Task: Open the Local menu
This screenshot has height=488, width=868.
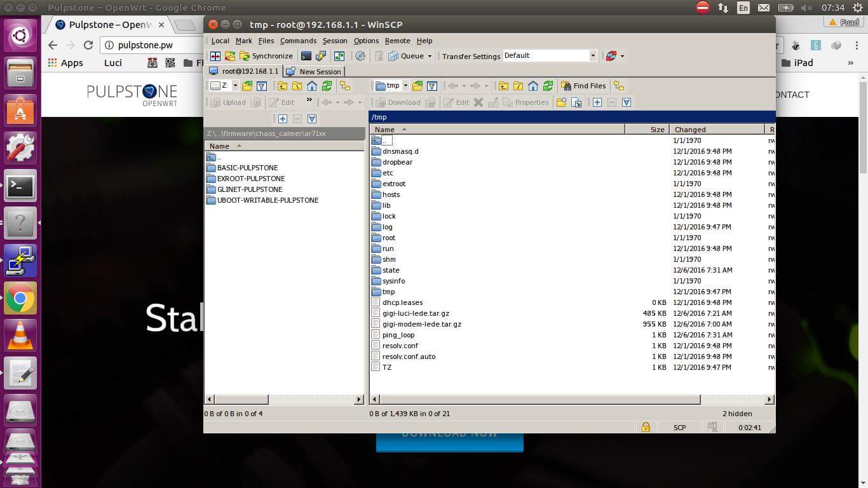Action: pos(220,41)
